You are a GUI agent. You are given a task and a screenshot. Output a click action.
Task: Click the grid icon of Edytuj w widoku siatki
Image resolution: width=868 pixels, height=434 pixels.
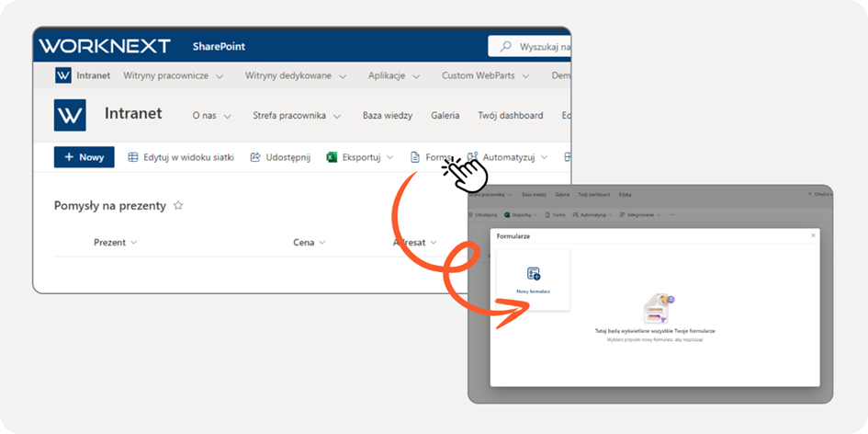tap(133, 157)
